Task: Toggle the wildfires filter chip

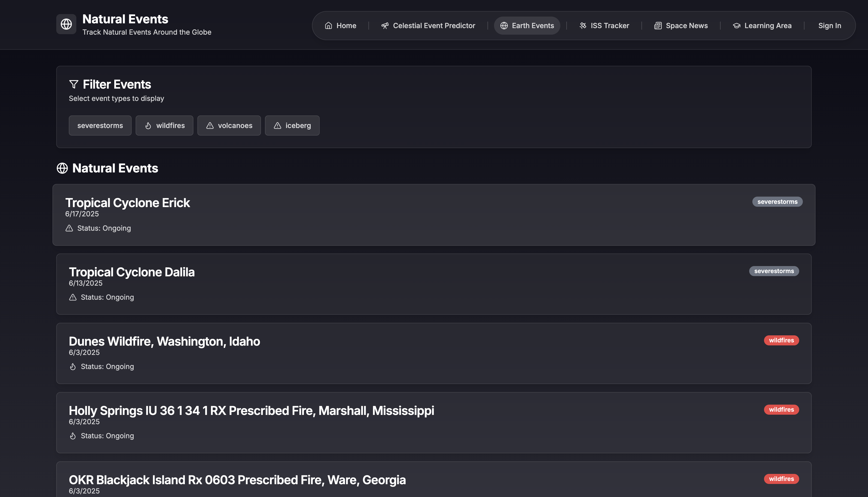Action: coord(164,126)
